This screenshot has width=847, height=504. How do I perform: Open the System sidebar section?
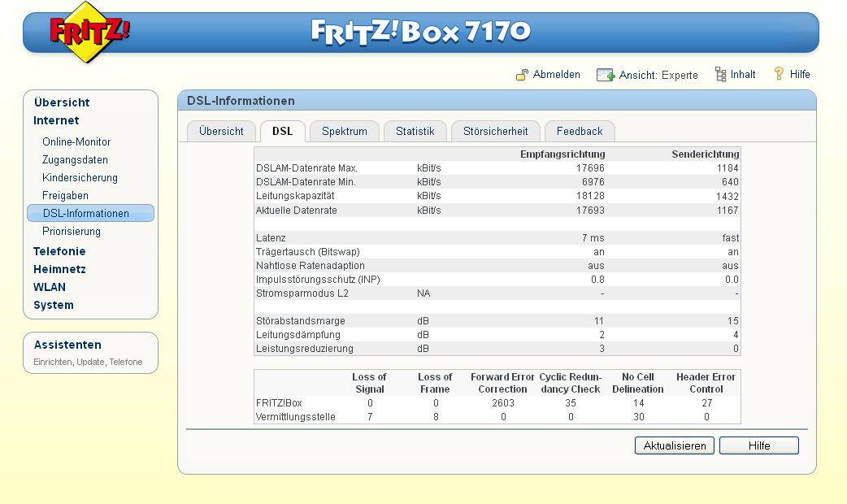coord(54,305)
